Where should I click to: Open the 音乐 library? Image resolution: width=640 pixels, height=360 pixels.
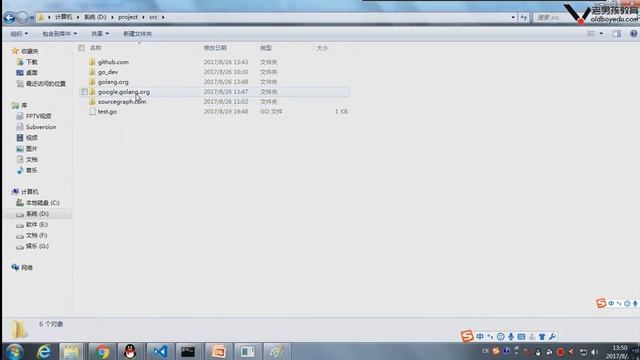click(x=31, y=170)
